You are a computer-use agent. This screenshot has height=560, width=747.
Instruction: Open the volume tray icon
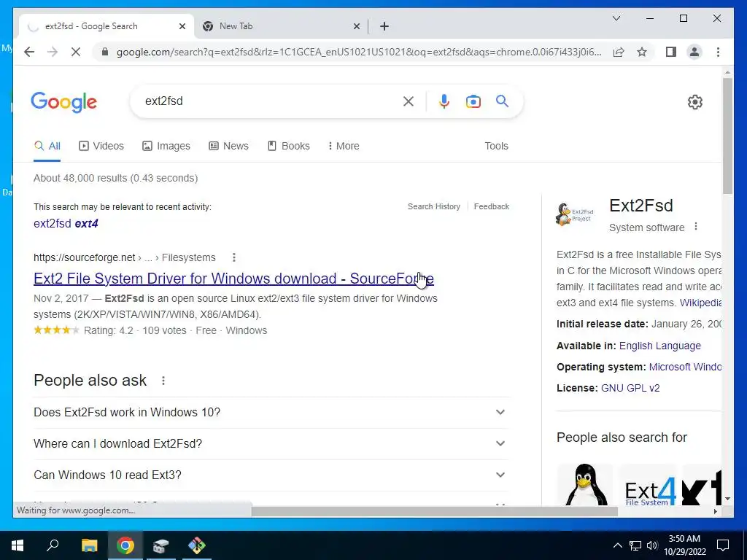point(652,545)
